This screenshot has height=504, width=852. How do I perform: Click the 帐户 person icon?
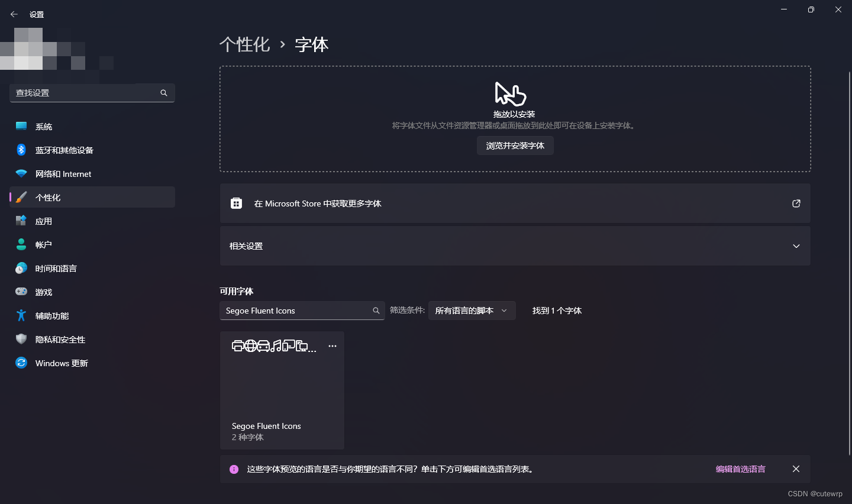pos(21,244)
